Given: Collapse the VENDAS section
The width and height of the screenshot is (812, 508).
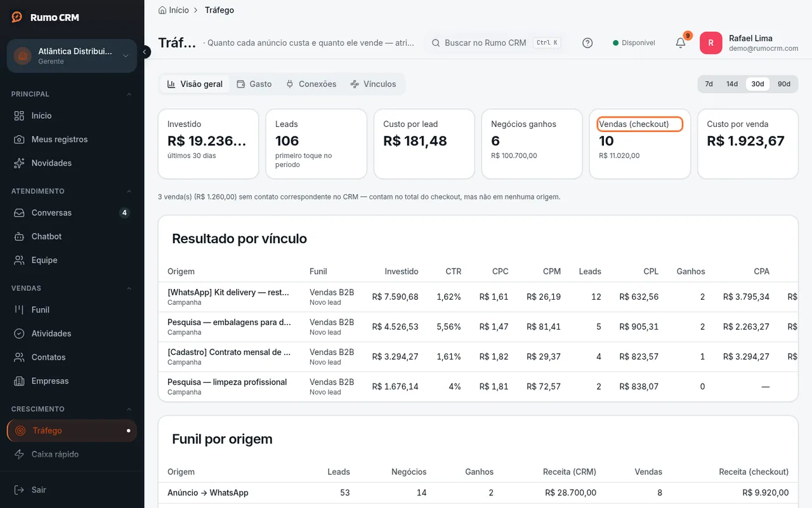Looking at the screenshot, I should [x=129, y=288].
